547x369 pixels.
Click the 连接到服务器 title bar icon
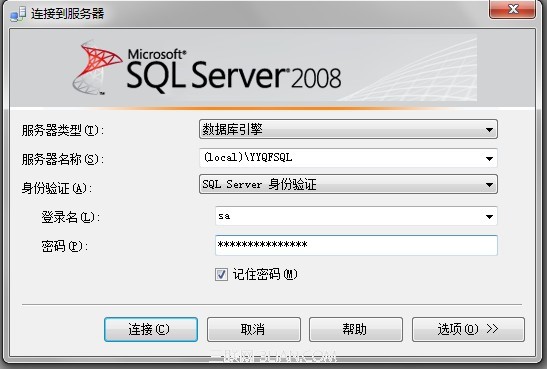18,14
